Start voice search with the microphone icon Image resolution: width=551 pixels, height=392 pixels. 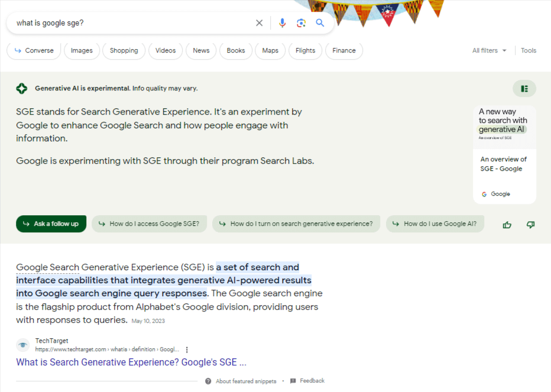pos(282,23)
